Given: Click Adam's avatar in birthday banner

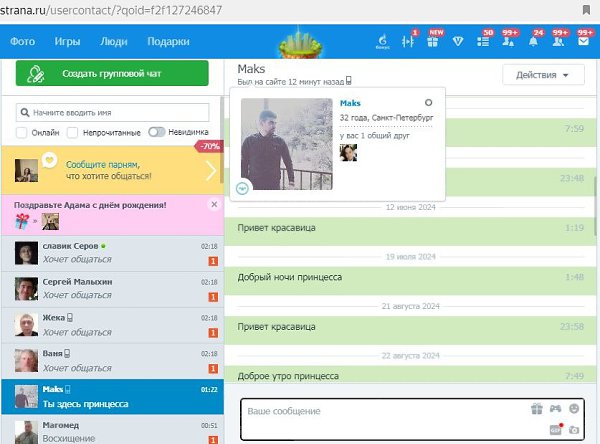Looking at the screenshot, I should 50,222.
